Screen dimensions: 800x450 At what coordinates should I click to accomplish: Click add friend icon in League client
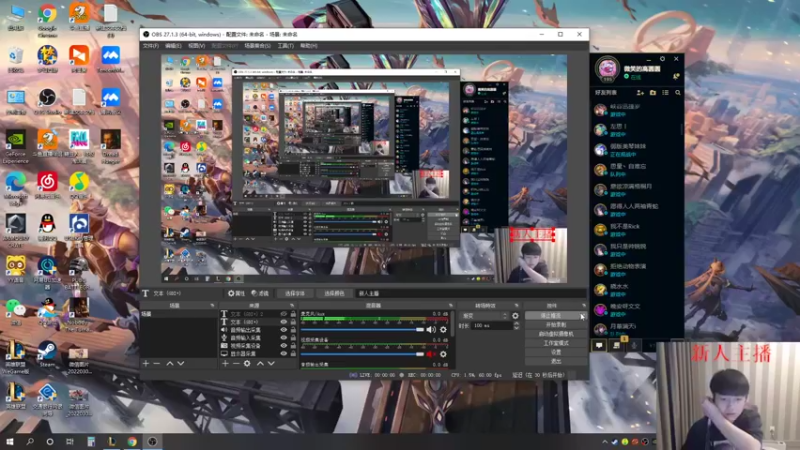click(640, 92)
